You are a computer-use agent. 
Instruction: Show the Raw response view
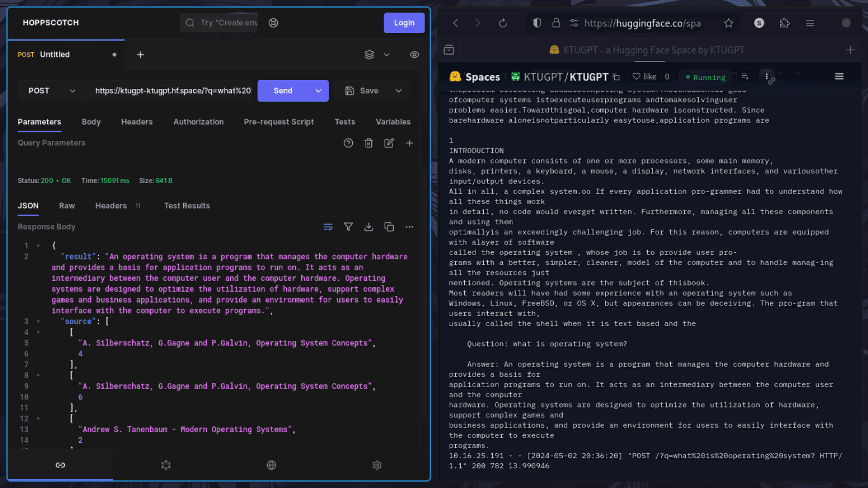point(67,206)
